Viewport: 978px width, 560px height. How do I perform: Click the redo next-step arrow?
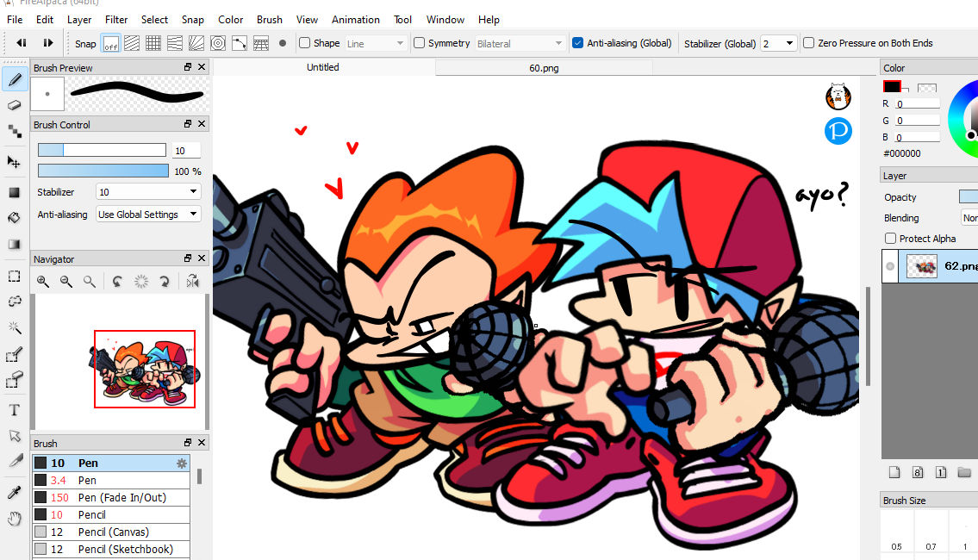47,43
